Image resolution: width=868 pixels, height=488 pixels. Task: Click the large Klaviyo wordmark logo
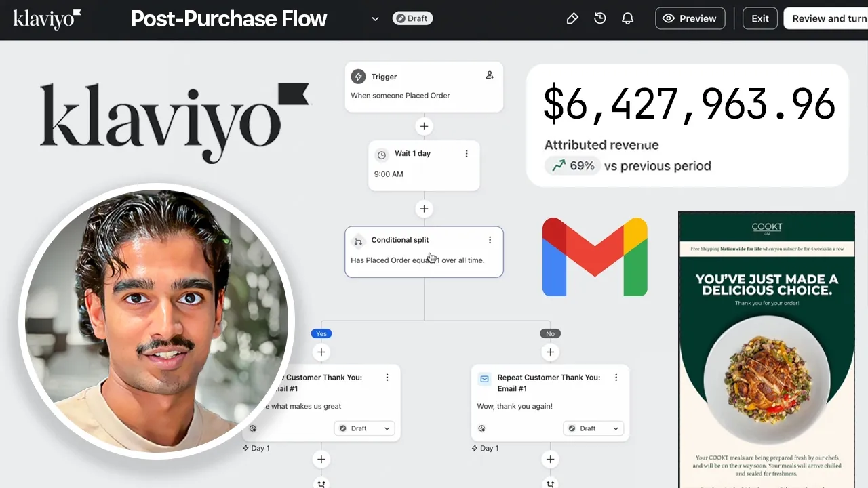[174, 123]
